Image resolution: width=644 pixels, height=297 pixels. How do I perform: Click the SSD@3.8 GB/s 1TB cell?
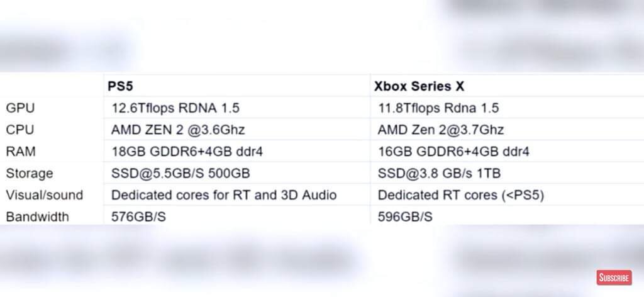pyautogui.click(x=439, y=173)
